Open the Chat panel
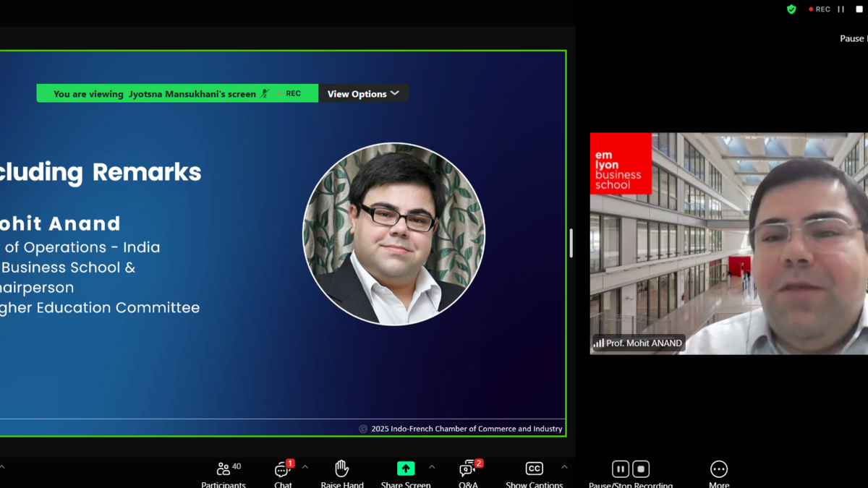 tap(282, 471)
